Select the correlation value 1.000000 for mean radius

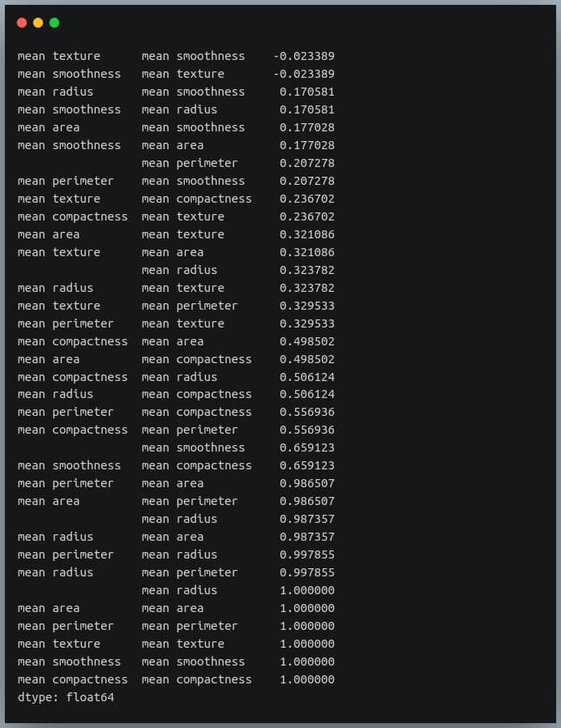[x=308, y=590]
